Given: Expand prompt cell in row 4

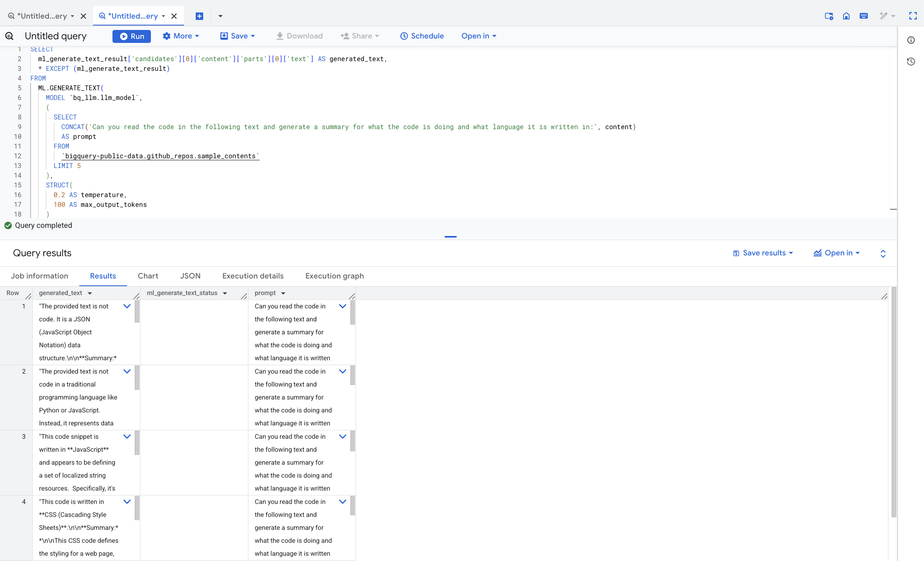Looking at the screenshot, I should [x=343, y=502].
